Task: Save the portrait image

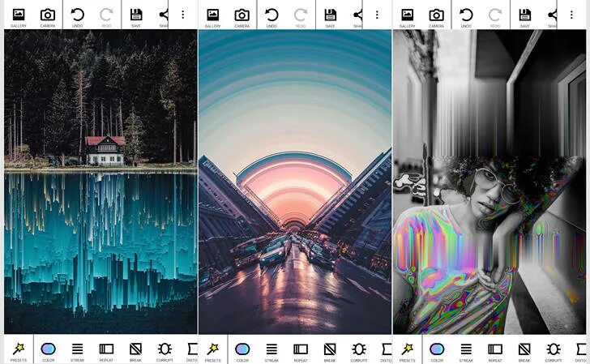Action: tap(524, 18)
